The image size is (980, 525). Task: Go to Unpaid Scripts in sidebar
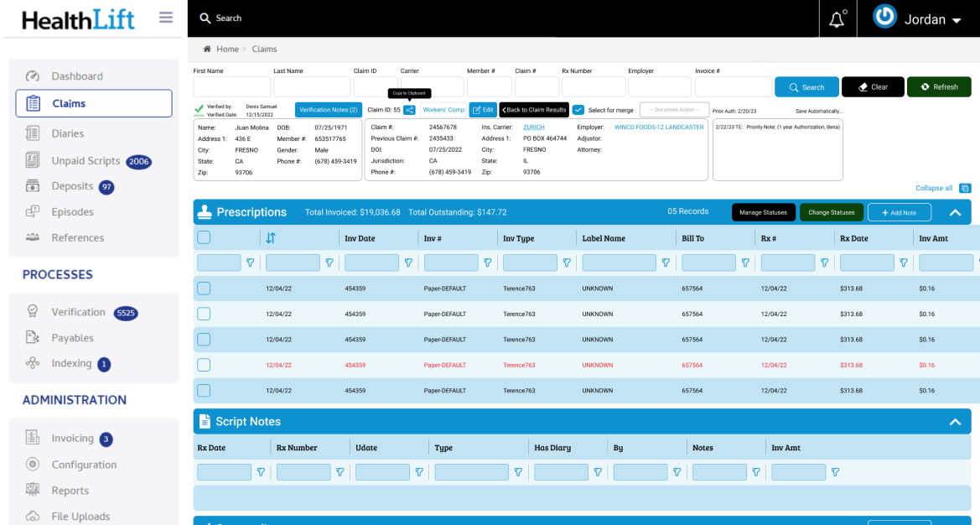tap(86, 160)
